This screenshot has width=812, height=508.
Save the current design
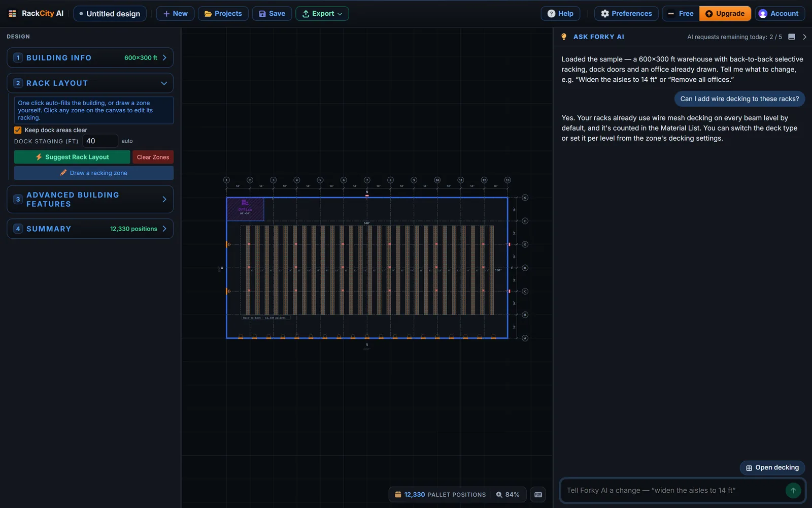coord(272,14)
